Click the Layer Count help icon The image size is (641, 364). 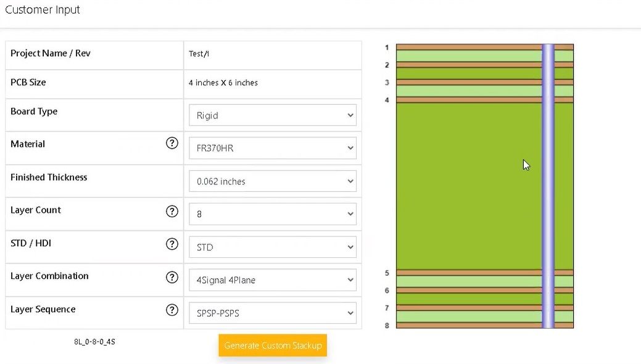click(x=172, y=212)
